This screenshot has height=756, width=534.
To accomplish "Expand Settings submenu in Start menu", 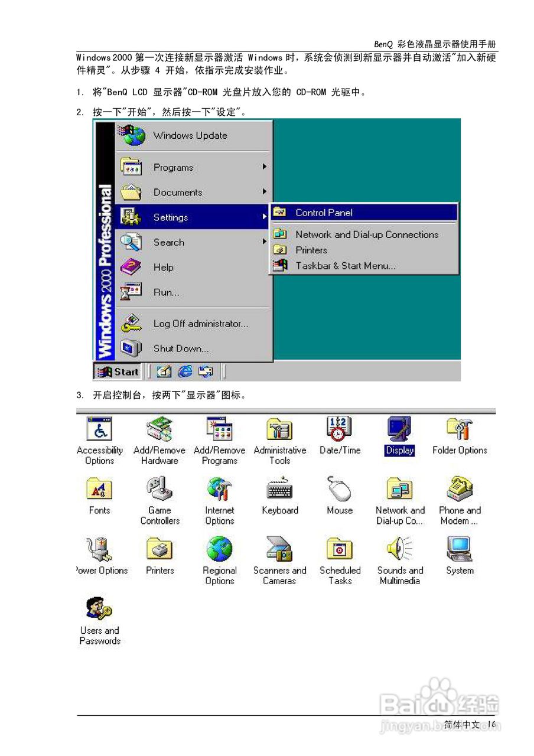I will click(193, 217).
